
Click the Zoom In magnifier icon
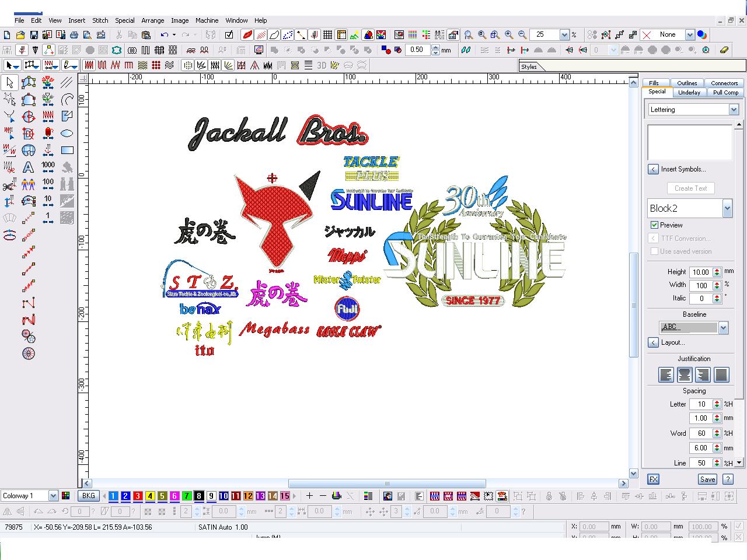[509, 35]
